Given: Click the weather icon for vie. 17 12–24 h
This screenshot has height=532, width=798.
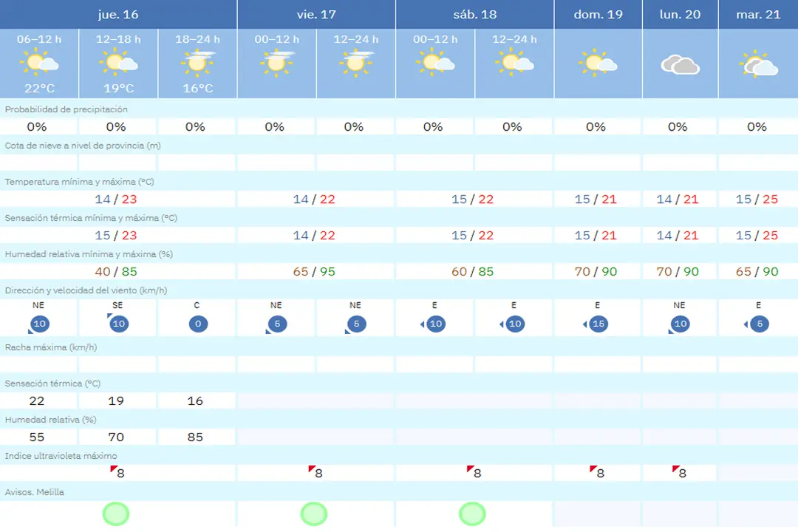Looking at the screenshot, I should coord(356,63).
